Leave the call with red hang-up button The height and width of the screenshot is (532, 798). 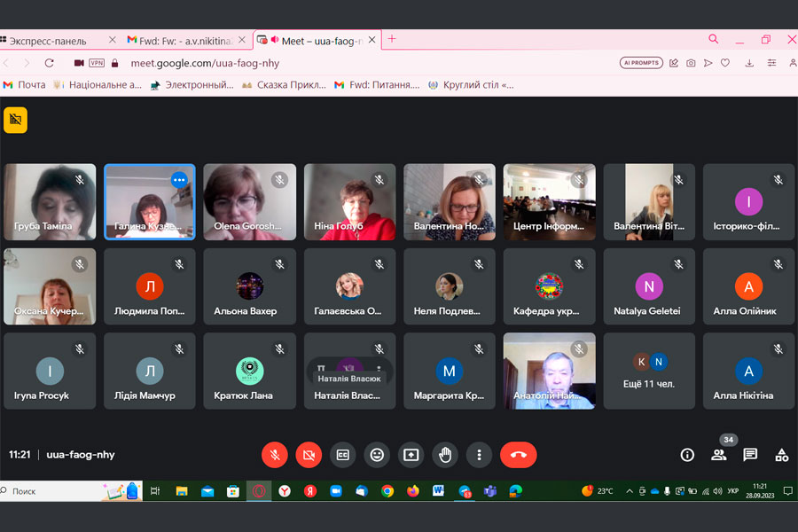click(x=518, y=455)
